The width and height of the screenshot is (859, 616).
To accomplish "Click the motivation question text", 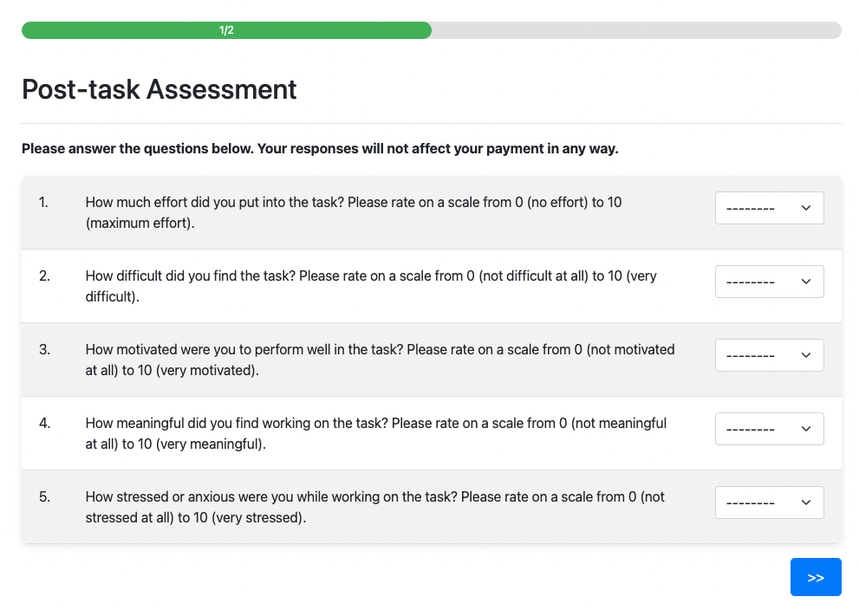I will pyautogui.click(x=380, y=360).
